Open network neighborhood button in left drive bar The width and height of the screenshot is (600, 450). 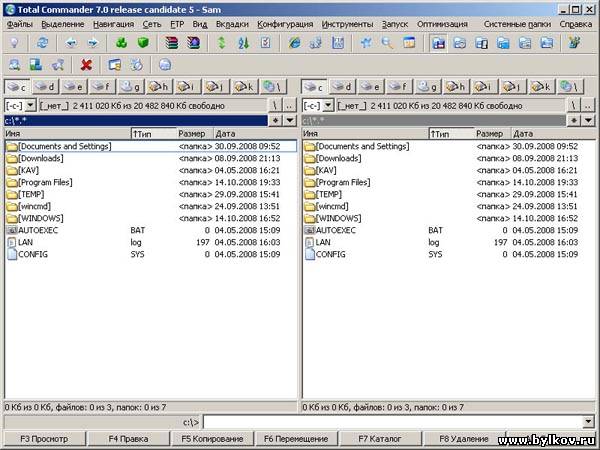point(273,87)
